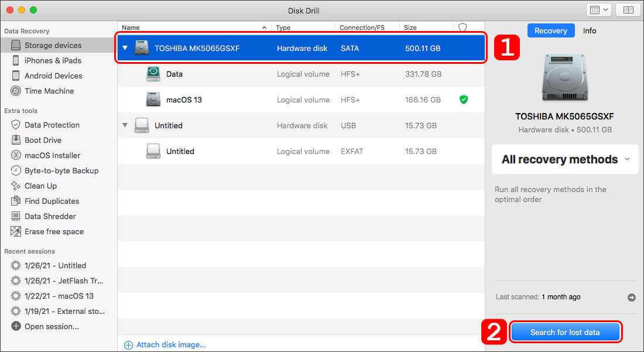Click the Attach disk image link
Image resolution: width=644 pixels, height=352 pixels.
coord(171,345)
